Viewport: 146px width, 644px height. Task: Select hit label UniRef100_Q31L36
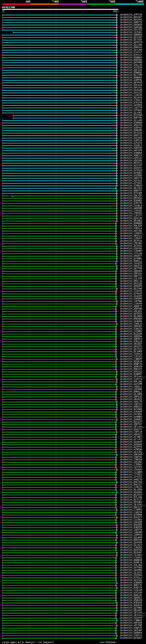pyautogui.click(x=131, y=65)
